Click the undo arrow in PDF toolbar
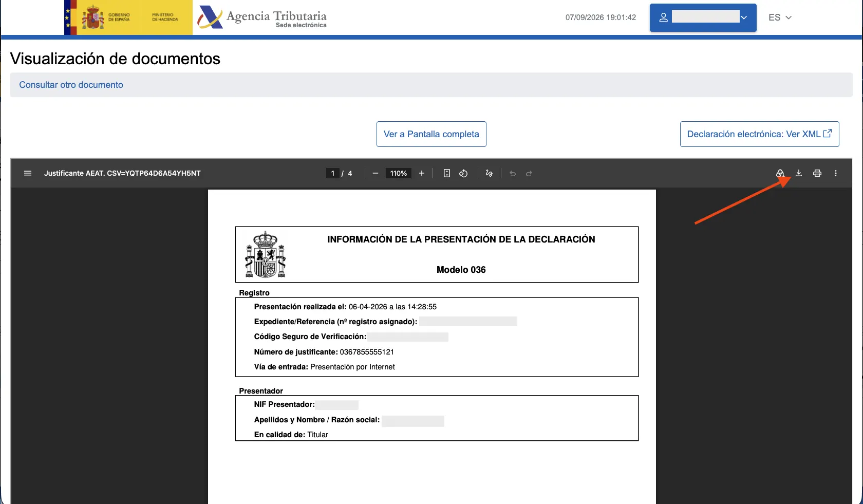 click(513, 173)
